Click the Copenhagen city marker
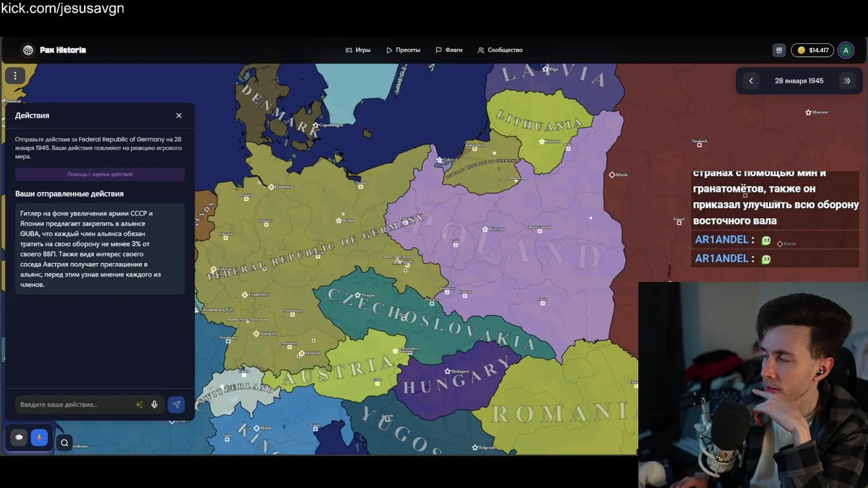The width and height of the screenshot is (868, 488). pyautogui.click(x=316, y=125)
